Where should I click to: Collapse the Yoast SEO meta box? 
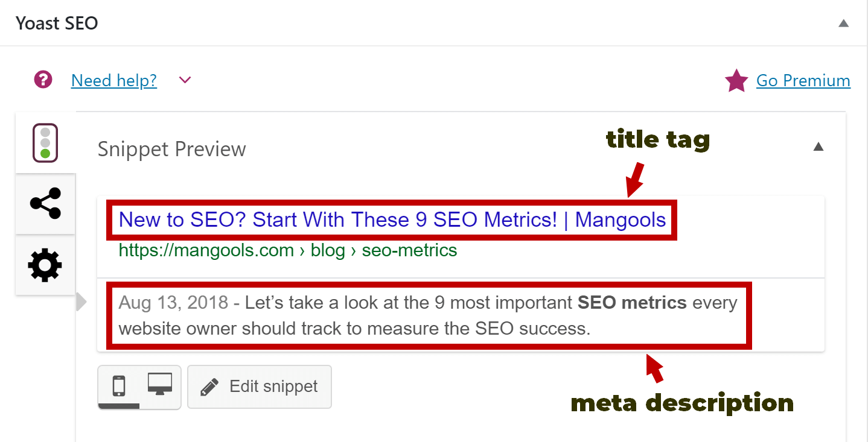[844, 24]
